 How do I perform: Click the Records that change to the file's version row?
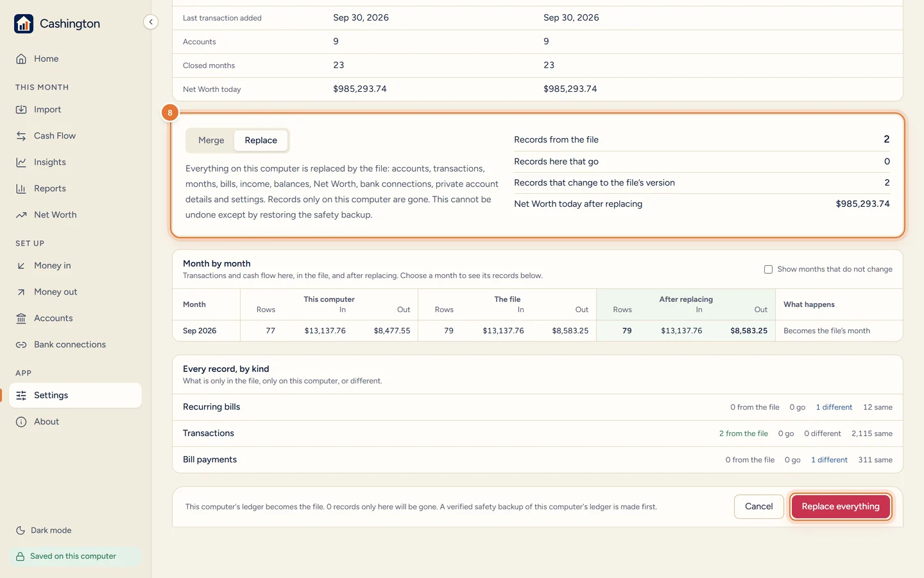click(x=702, y=183)
